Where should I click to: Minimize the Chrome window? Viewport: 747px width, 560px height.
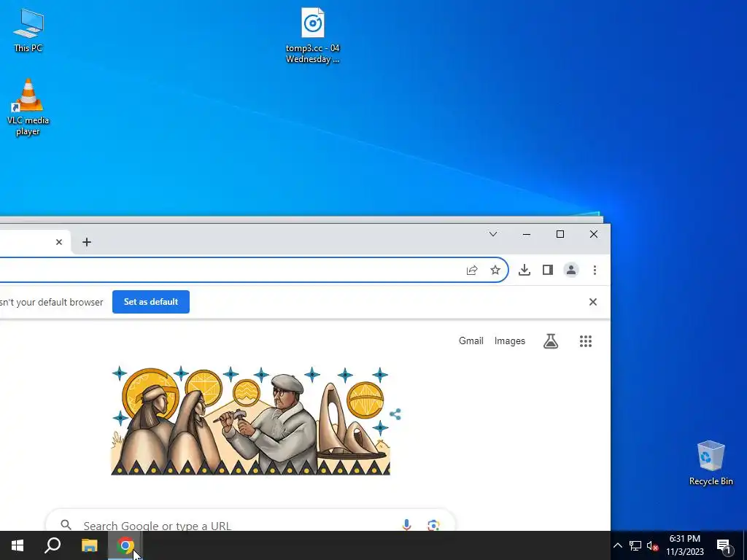(527, 234)
